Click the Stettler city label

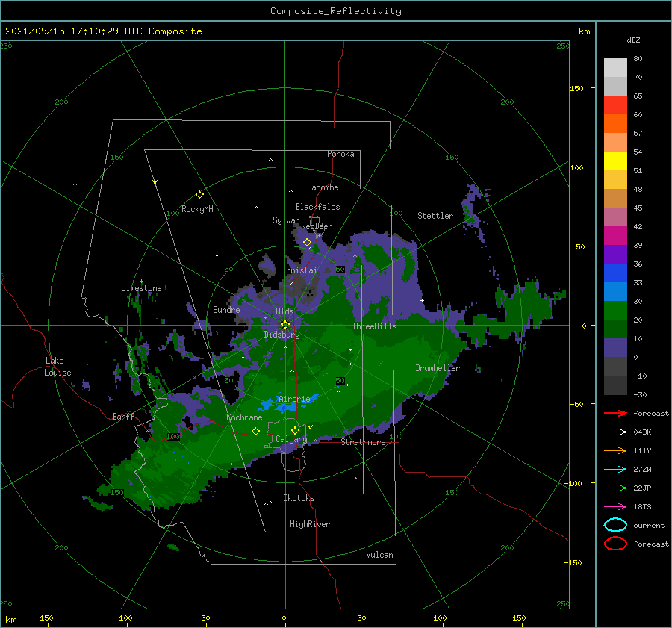(x=435, y=216)
